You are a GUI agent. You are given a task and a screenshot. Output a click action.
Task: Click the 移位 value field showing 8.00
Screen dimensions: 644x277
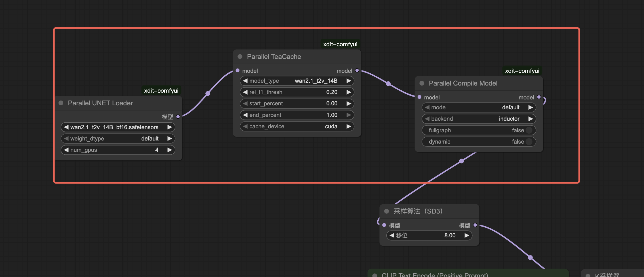[429, 235]
